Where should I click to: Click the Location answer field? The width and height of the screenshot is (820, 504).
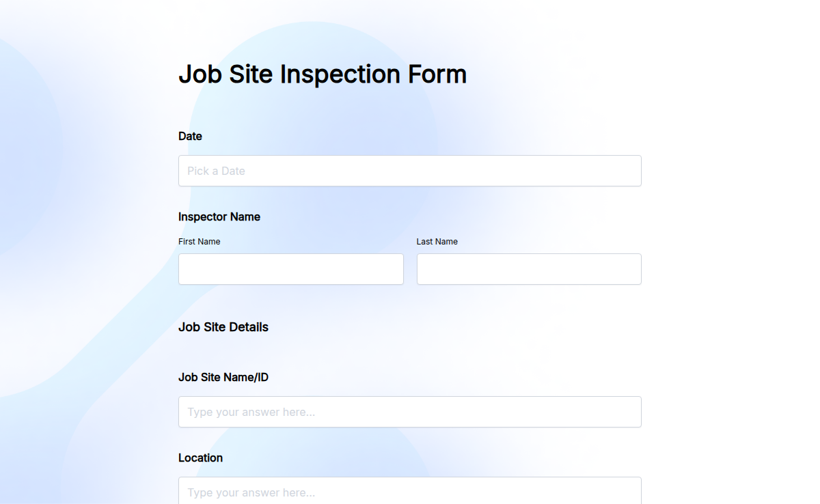pyautogui.click(x=409, y=490)
